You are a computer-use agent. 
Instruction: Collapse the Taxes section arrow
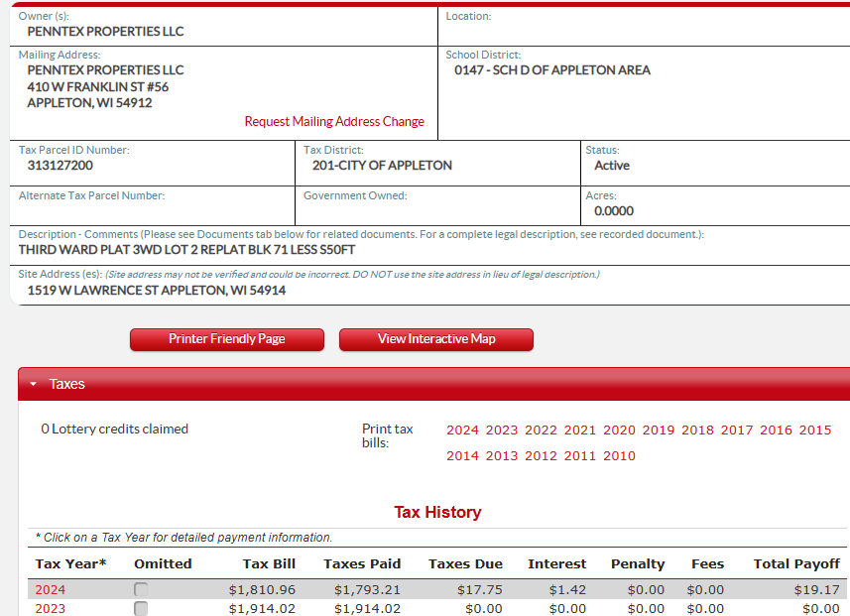point(33,384)
